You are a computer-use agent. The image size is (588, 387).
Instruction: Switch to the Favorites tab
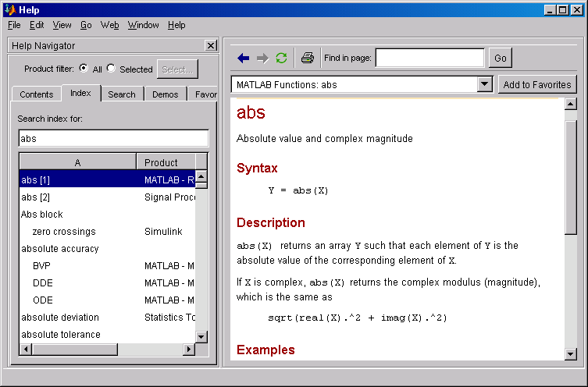tap(203, 94)
